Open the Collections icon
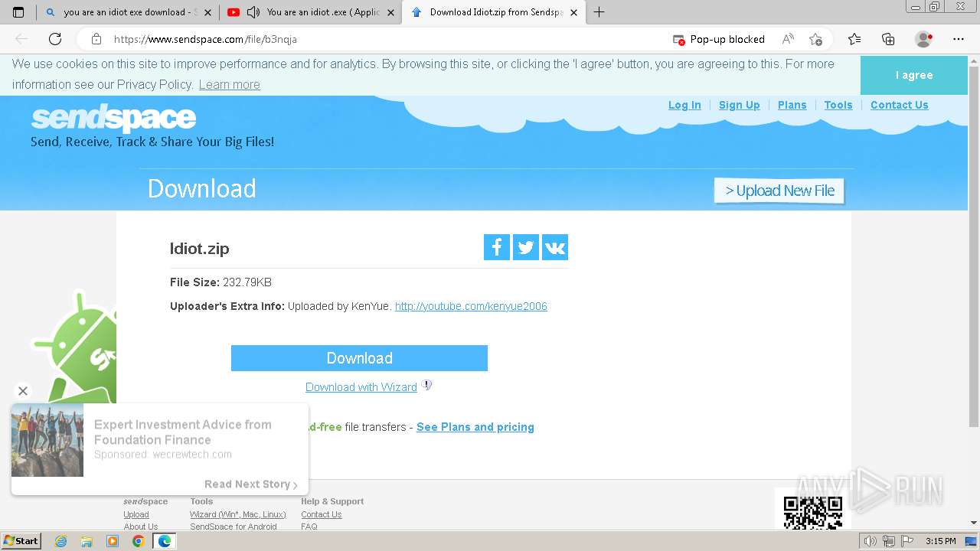 (x=888, y=39)
